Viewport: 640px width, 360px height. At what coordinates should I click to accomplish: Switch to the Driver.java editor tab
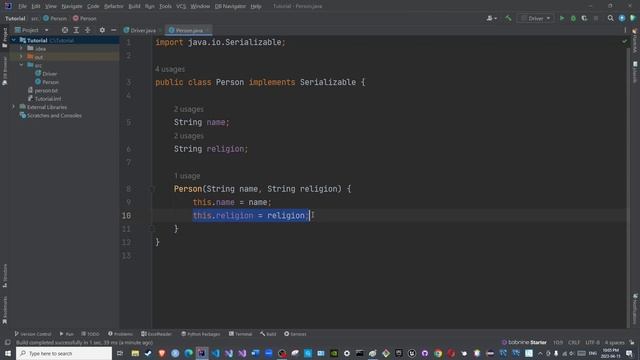click(x=140, y=30)
